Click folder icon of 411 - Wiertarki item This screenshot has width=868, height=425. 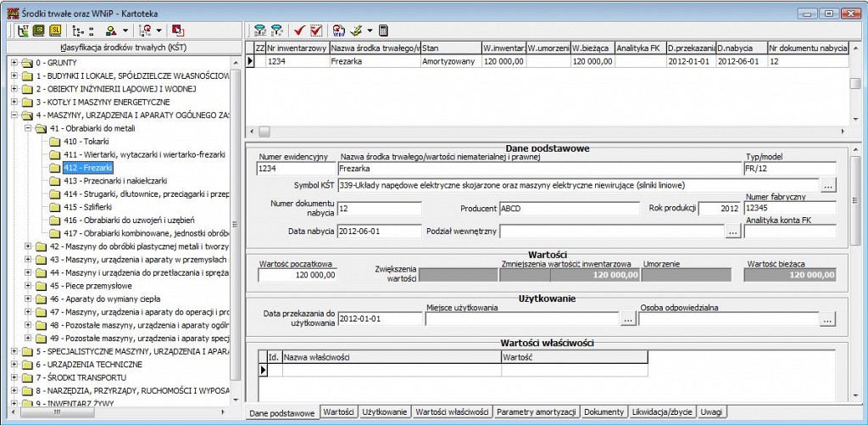coord(54,154)
